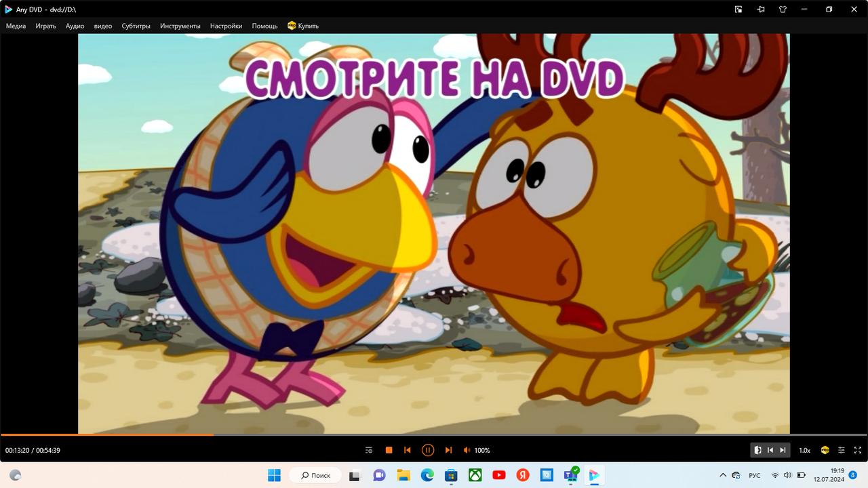Open the Инструменты menu
The width and height of the screenshot is (868, 488).
[x=180, y=26]
